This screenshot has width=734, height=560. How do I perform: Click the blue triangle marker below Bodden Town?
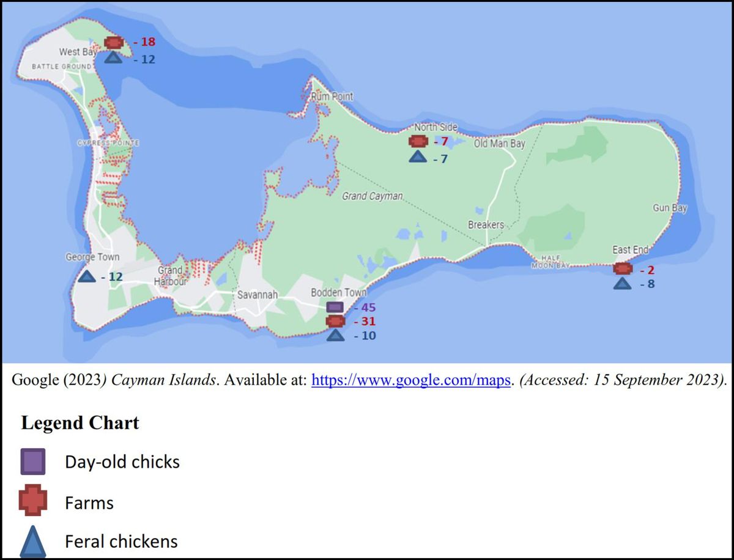click(x=335, y=335)
